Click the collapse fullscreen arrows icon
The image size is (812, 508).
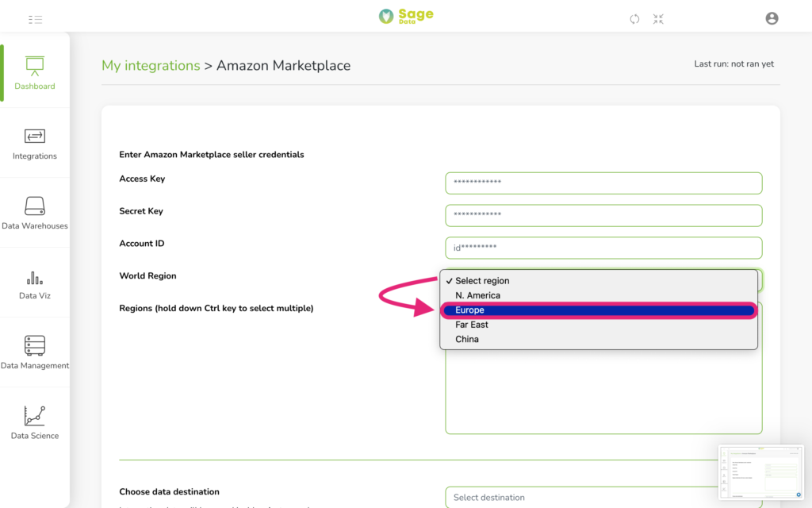point(658,19)
